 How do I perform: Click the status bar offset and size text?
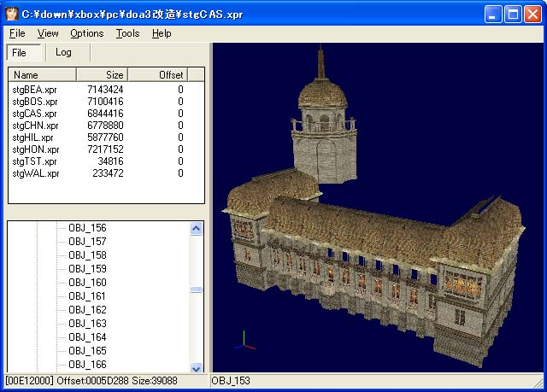91,381
